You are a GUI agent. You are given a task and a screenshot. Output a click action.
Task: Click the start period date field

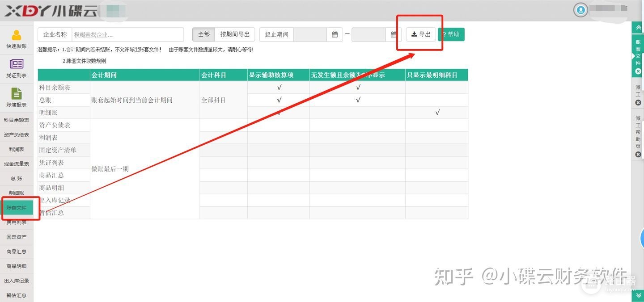tap(310, 34)
